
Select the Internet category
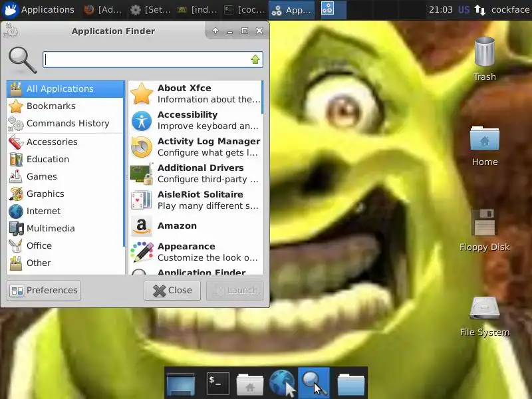click(65, 211)
